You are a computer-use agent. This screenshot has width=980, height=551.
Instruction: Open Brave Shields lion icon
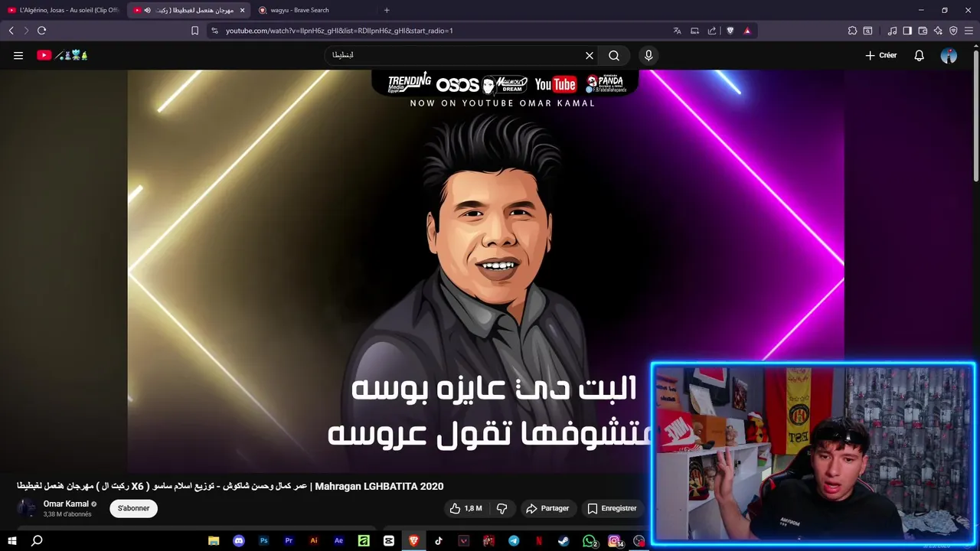pos(730,31)
